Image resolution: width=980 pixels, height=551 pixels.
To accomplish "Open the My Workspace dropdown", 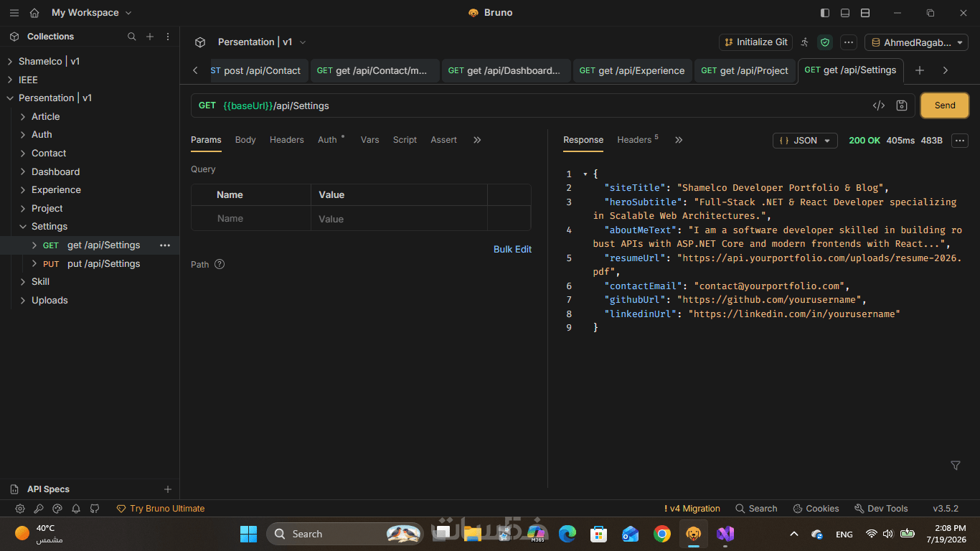I will pyautogui.click(x=92, y=13).
